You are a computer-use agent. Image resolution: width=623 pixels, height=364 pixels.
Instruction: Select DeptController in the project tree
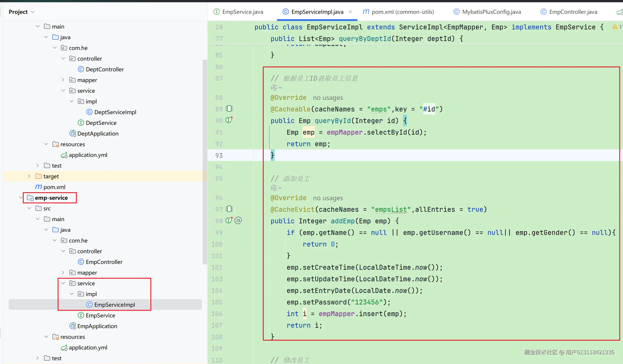[105, 69]
